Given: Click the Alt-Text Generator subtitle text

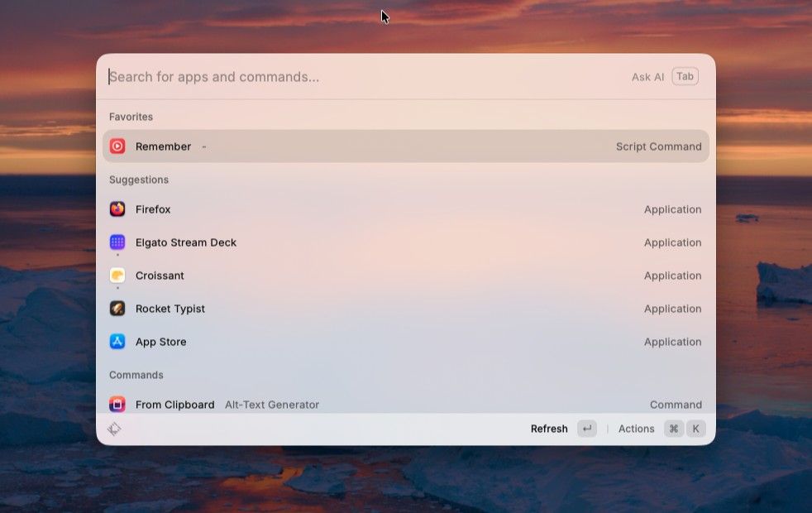Looking at the screenshot, I should coord(272,405).
